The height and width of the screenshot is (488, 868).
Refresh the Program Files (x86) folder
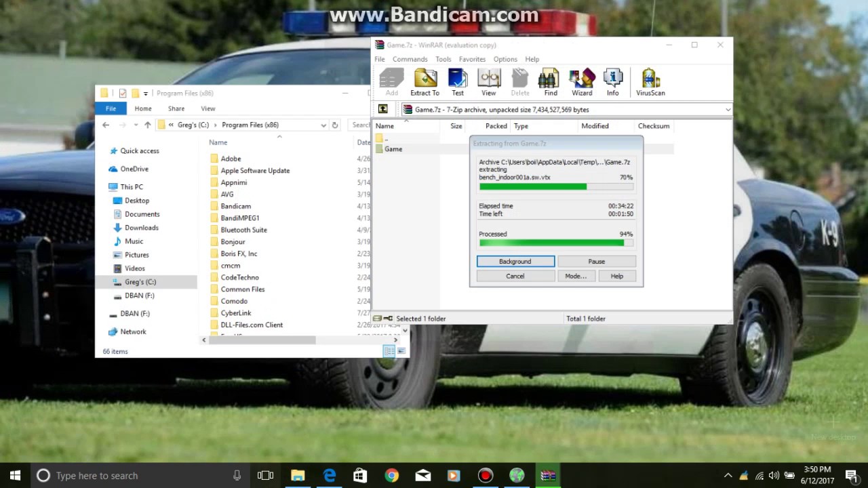335,125
